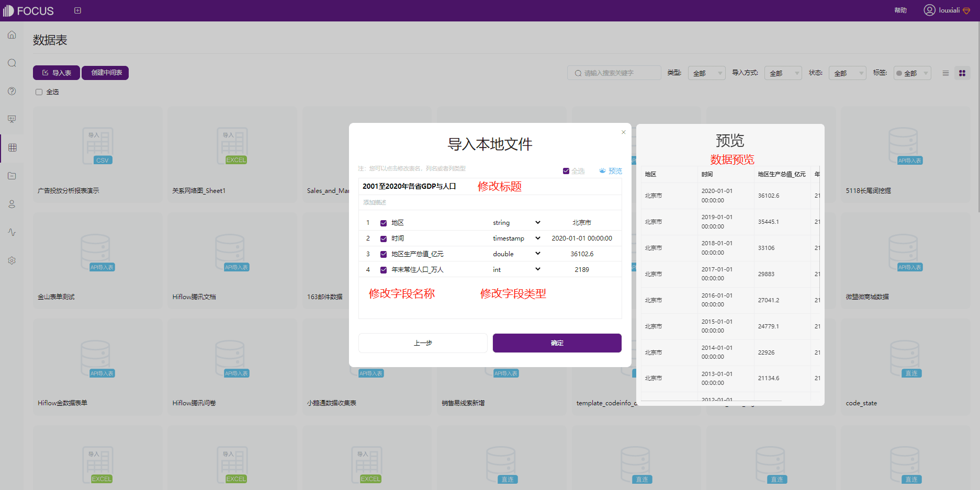The image size is (980, 490).
Task: Open the 关系网络图_Sheet1 EXCEL table card
Action: 232,155
